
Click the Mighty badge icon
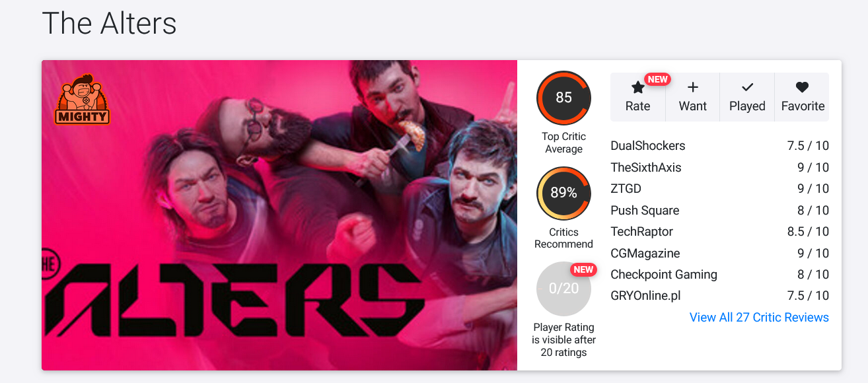[x=82, y=100]
